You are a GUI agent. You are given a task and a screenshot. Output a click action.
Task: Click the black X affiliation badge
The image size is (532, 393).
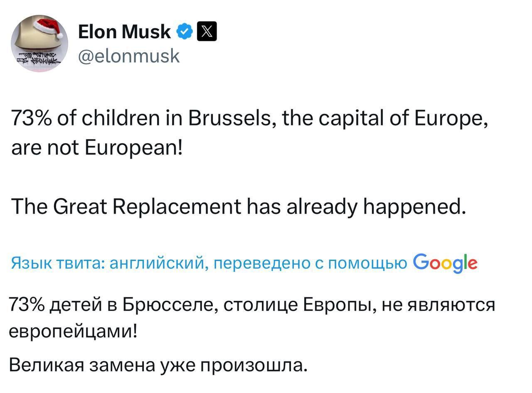(207, 32)
